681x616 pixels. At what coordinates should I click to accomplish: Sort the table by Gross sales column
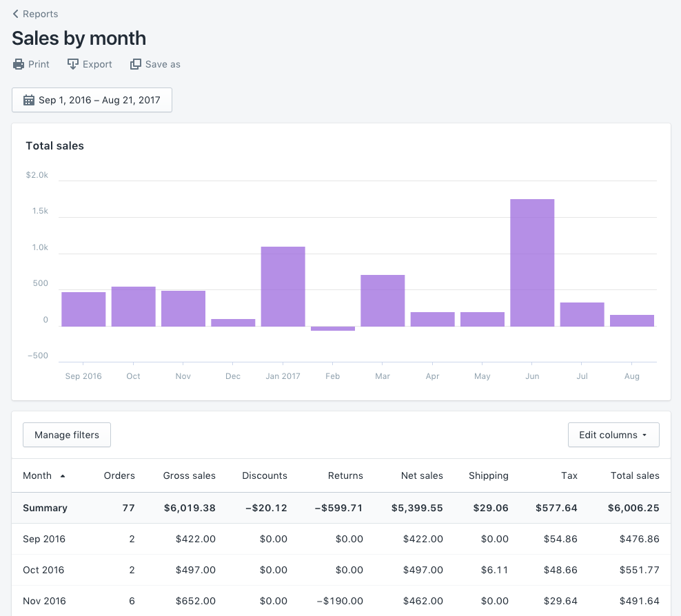click(189, 475)
